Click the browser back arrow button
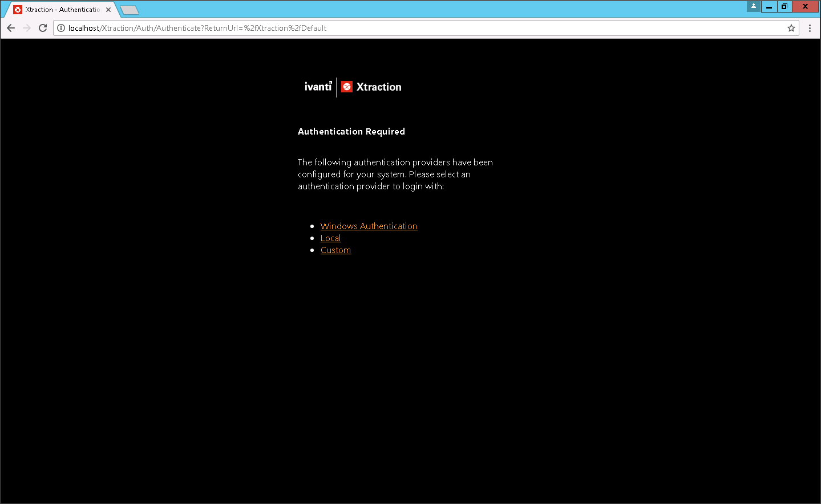Viewport: 821px width, 504px height. click(11, 28)
